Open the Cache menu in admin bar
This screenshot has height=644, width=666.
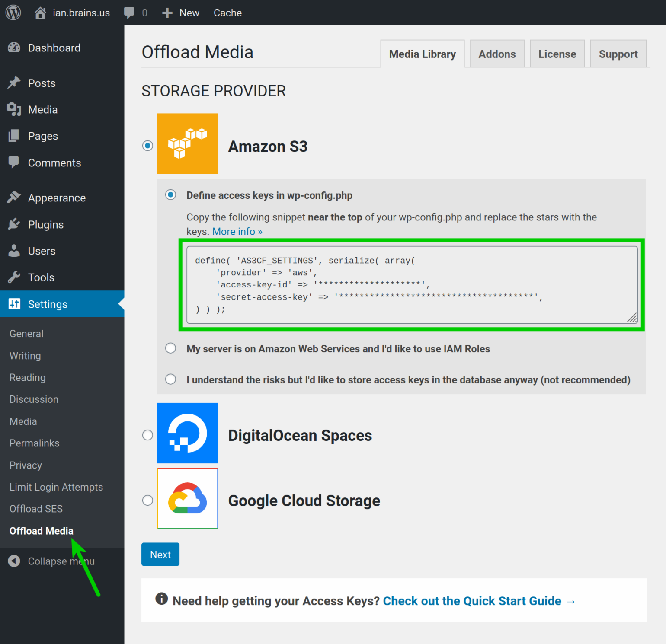click(227, 13)
